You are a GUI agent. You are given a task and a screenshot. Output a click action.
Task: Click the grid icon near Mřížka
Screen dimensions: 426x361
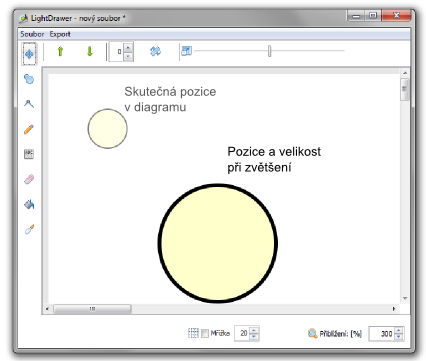[193, 333]
